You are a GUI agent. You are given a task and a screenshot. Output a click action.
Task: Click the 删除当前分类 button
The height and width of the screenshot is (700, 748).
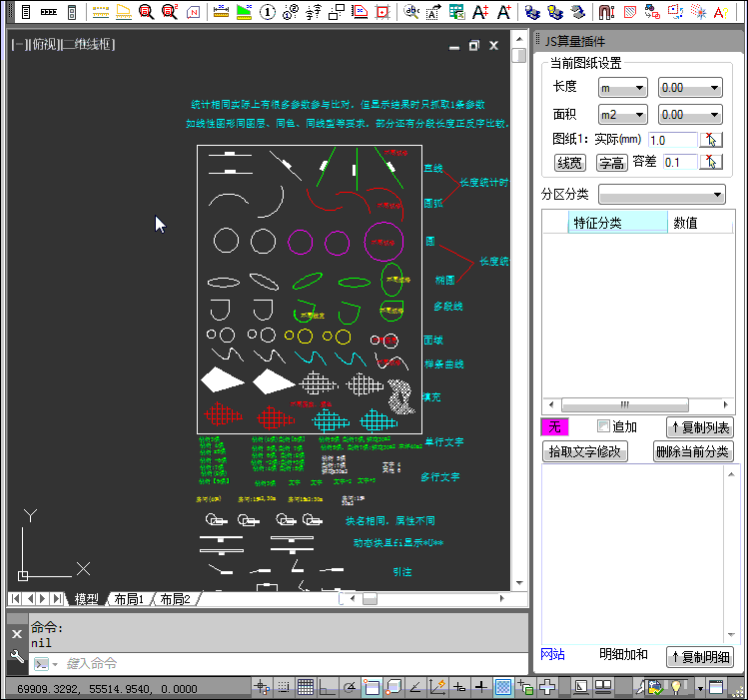693,451
